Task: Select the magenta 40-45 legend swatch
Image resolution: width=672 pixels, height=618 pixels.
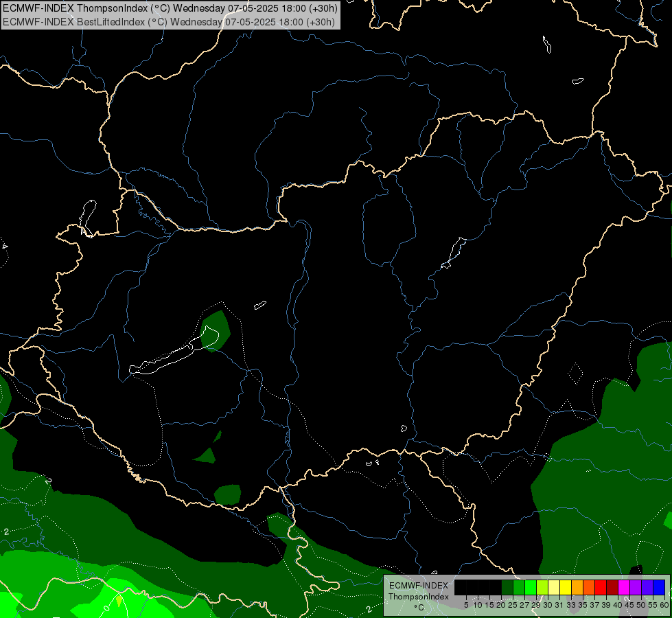Action: tap(625, 587)
